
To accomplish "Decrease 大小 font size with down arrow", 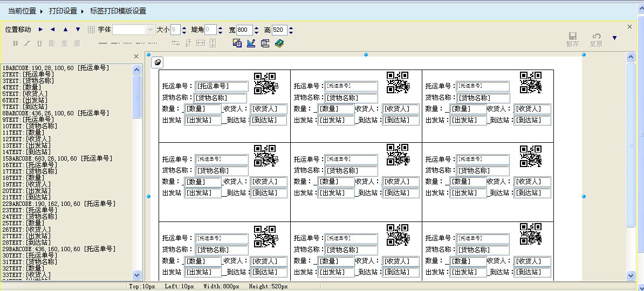I will [x=184, y=32].
